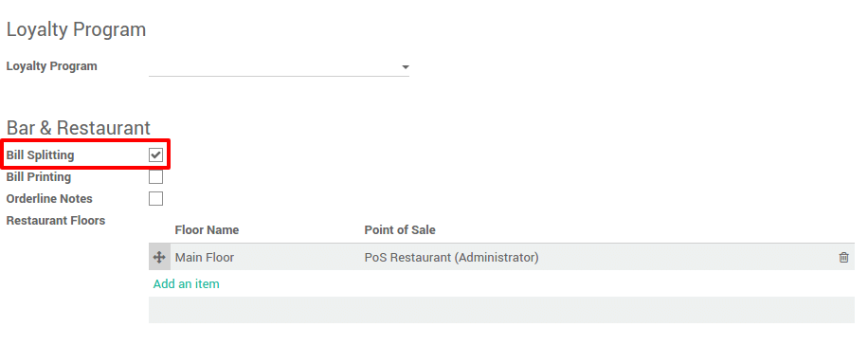This screenshot has width=868, height=345.
Task: Click the Bar & Restaurant section heading
Action: tap(78, 127)
